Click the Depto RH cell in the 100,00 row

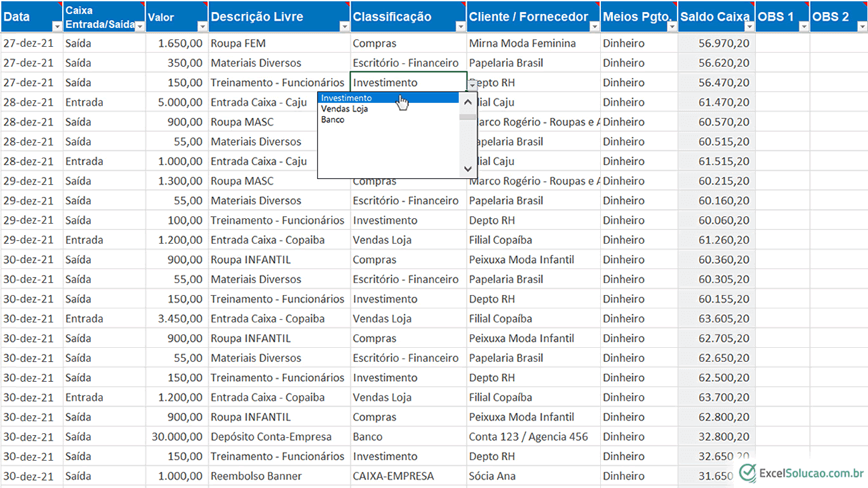pyautogui.click(x=533, y=220)
